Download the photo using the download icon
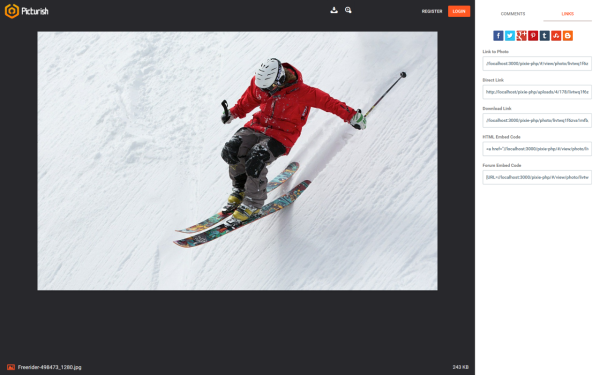 point(334,10)
